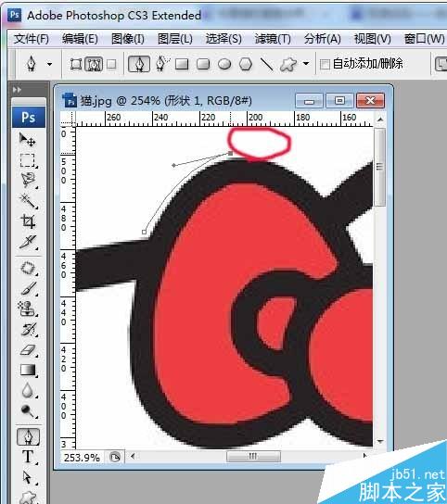Click the Ps logo atop toolbox
This screenshot has width=447, height=504.
tap(29, 118)
